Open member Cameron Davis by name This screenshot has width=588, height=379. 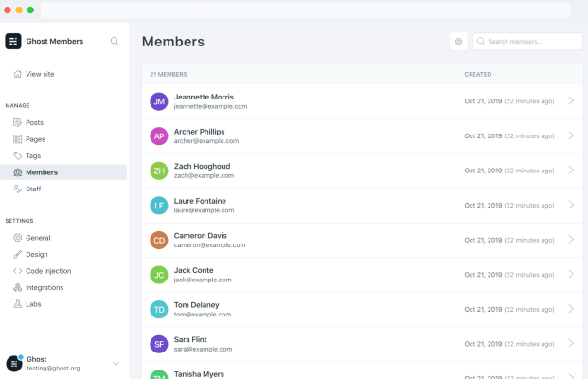[200, 235]
